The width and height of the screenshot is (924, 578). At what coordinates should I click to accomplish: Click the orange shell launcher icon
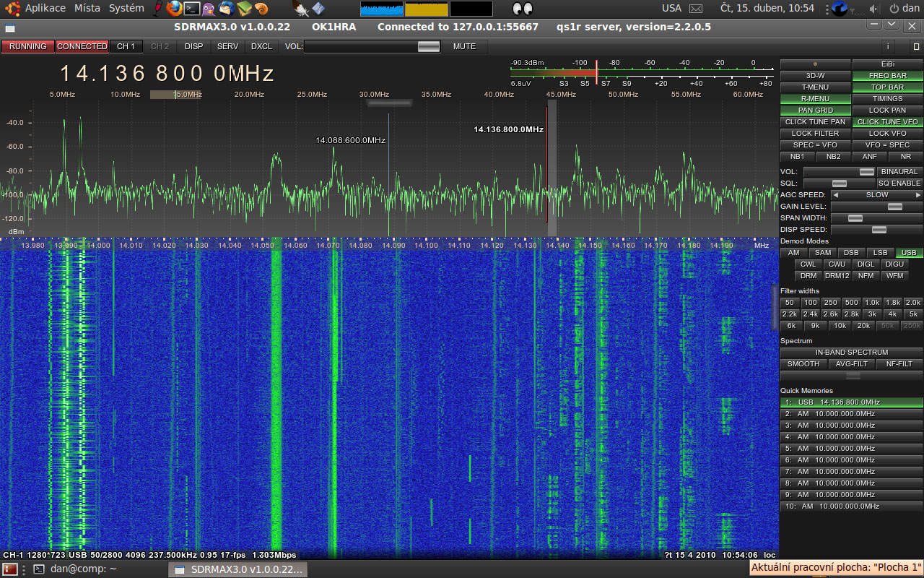[261, 9]
